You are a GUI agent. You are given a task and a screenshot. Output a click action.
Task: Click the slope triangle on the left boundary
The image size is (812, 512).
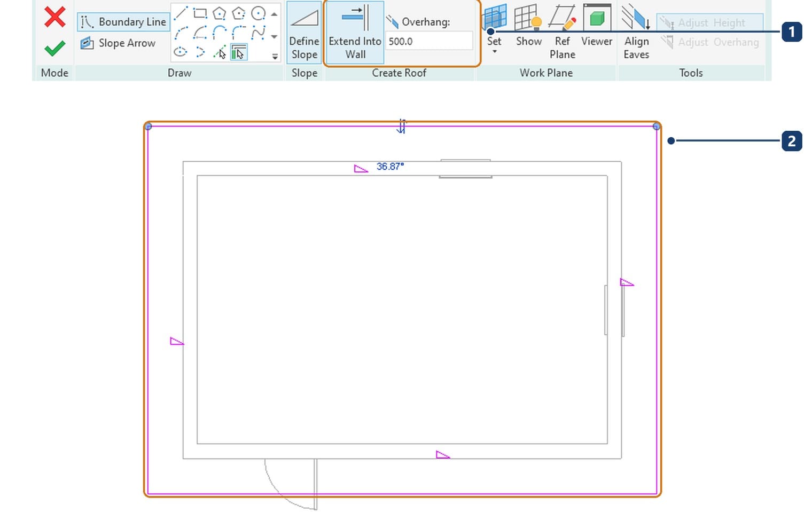[177, 341]
